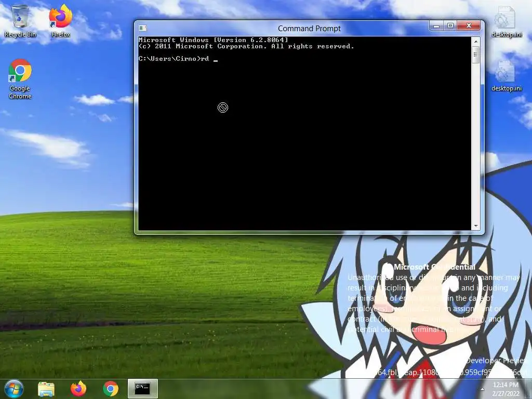Click the Command Prompt taskbar button

[x=142, y=389]
